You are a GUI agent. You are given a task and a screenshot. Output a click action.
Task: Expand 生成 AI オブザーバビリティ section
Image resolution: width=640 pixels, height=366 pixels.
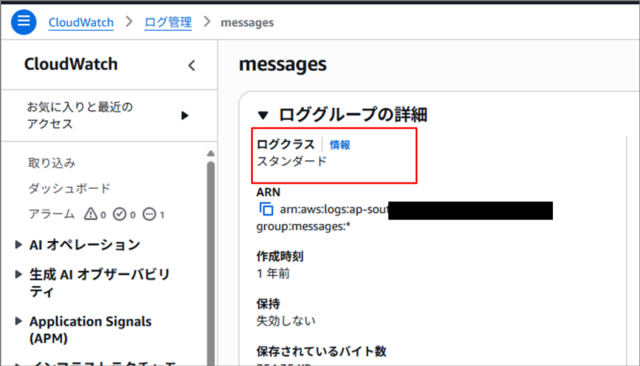18,275
